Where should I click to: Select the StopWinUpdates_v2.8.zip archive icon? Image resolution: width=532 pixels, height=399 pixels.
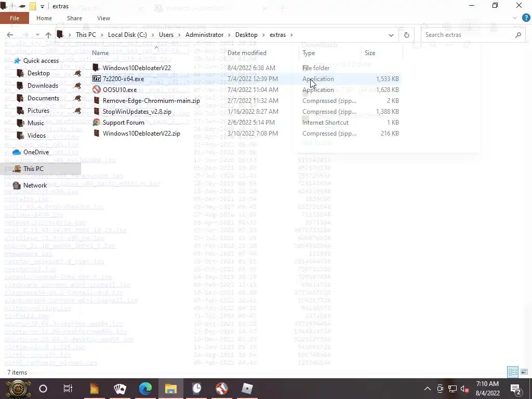click(x=96, y=112)
